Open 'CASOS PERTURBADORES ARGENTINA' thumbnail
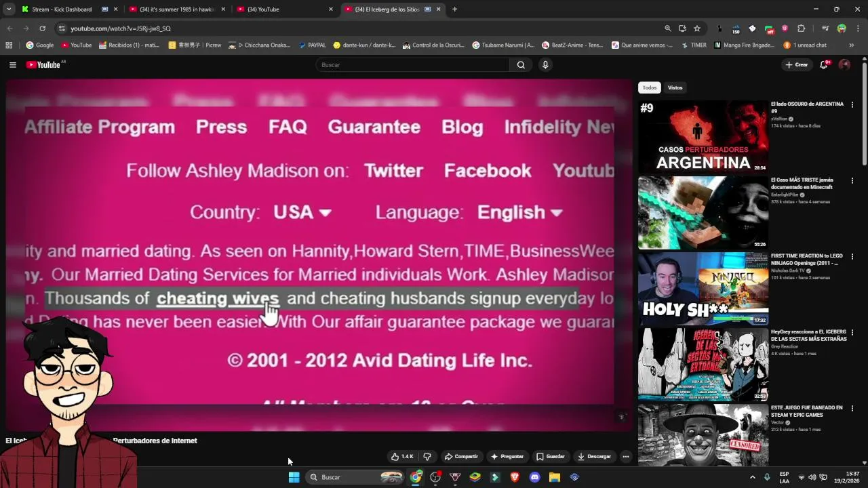The height and width of the screenshot is (488, 868). point(703,136)
